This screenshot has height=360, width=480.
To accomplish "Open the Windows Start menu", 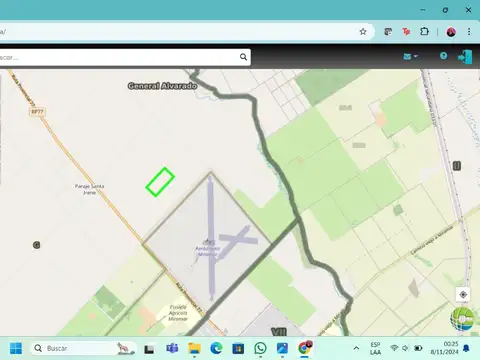I will click(16, 348).
